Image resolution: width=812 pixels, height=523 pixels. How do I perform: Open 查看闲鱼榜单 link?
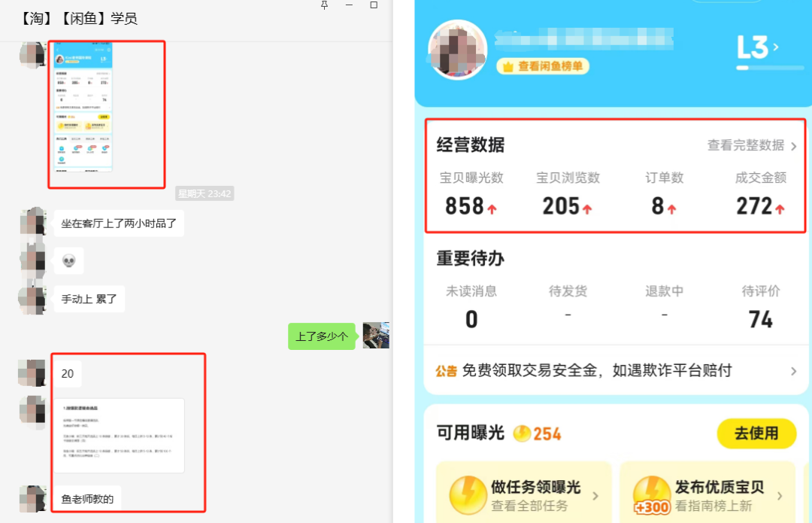544,66
